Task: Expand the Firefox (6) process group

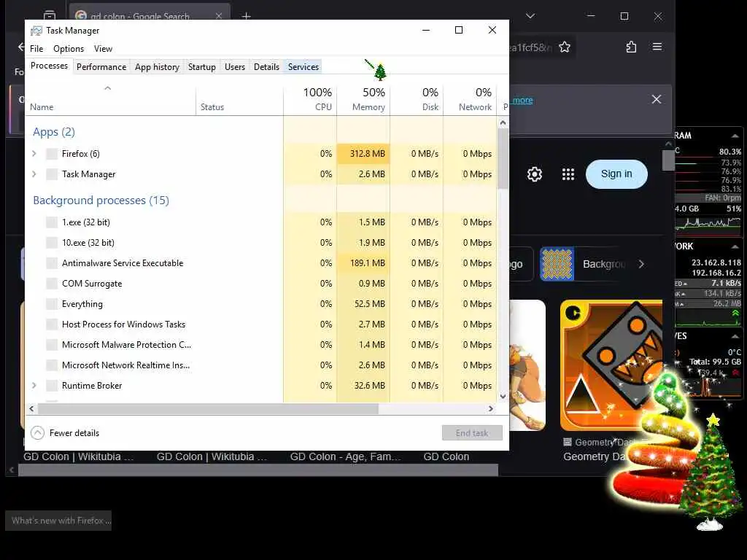Action: point(34,154)
